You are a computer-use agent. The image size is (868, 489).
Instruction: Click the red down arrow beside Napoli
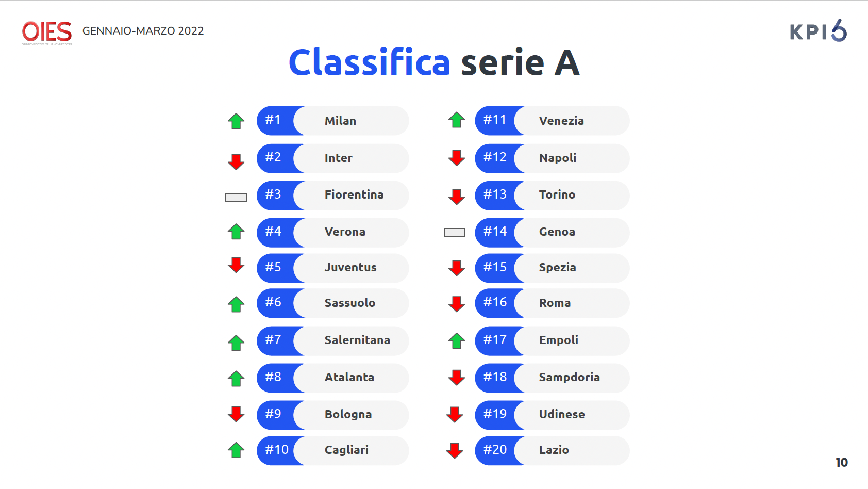[457, 158]
